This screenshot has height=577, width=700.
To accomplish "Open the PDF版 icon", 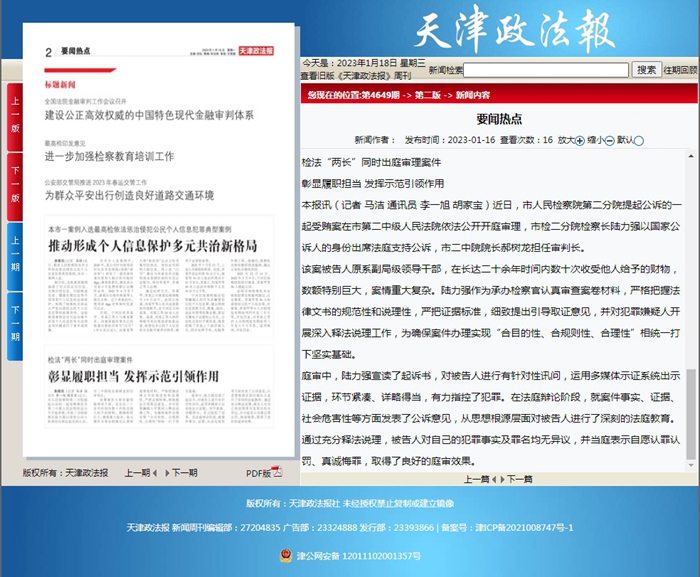I will [277, 472].
